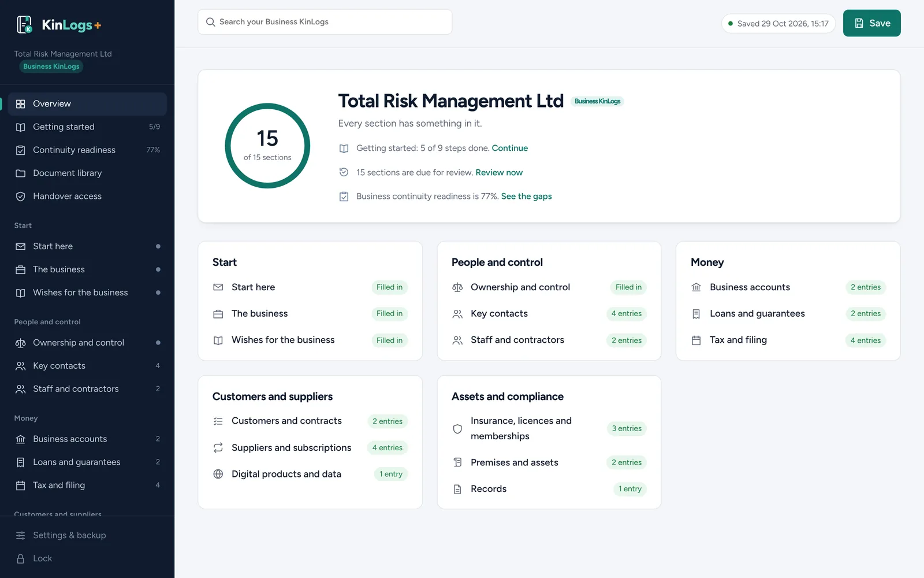
Task: Click the search magnifier icon
Action: (x=211, y=22)
